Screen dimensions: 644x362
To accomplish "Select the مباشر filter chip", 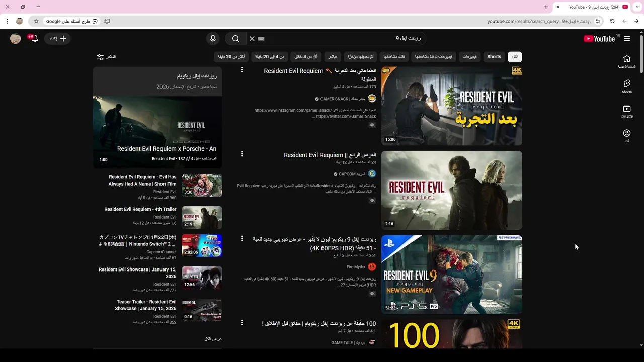I will [332, 57].
